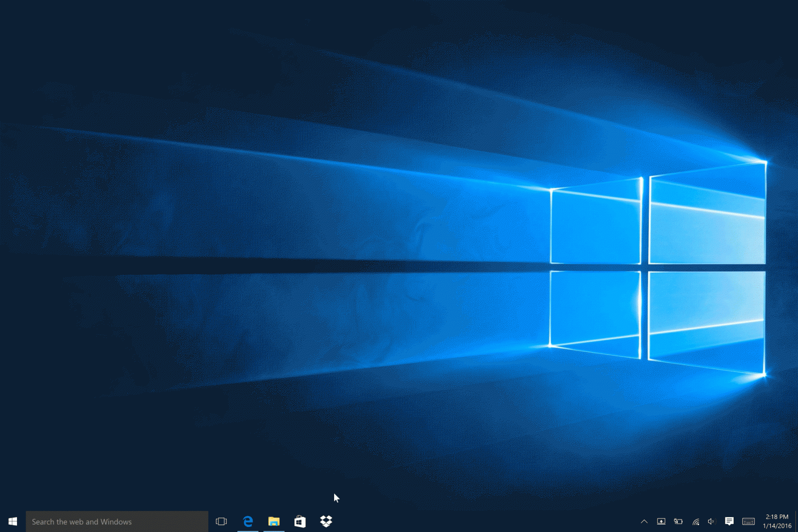Open Dropbox from the taskbar

pos(326,522)
